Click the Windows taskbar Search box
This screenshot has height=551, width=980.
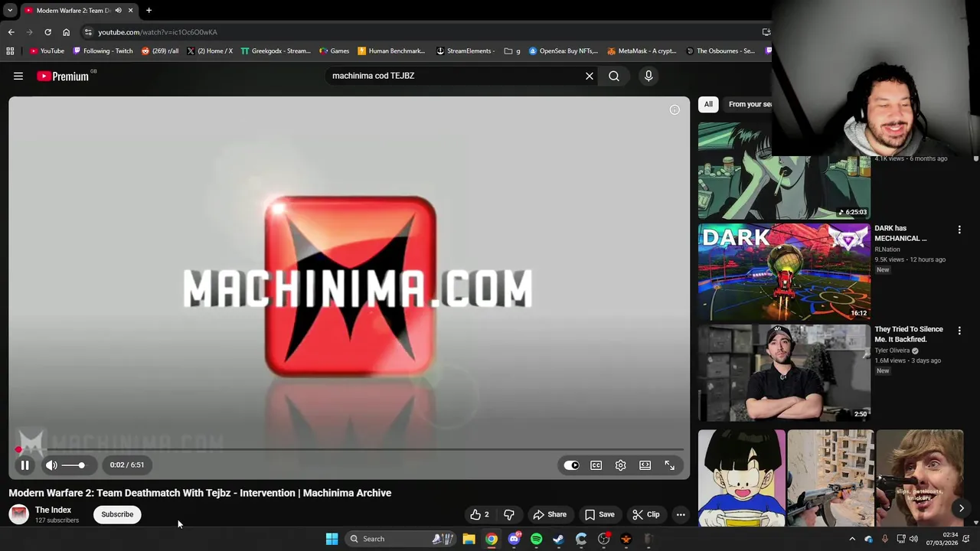coord(400,539)
